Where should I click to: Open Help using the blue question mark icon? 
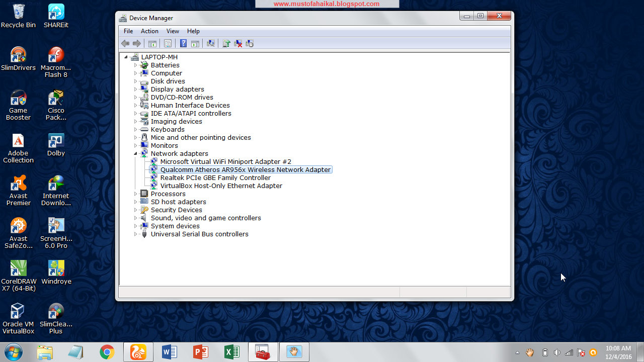183,43
